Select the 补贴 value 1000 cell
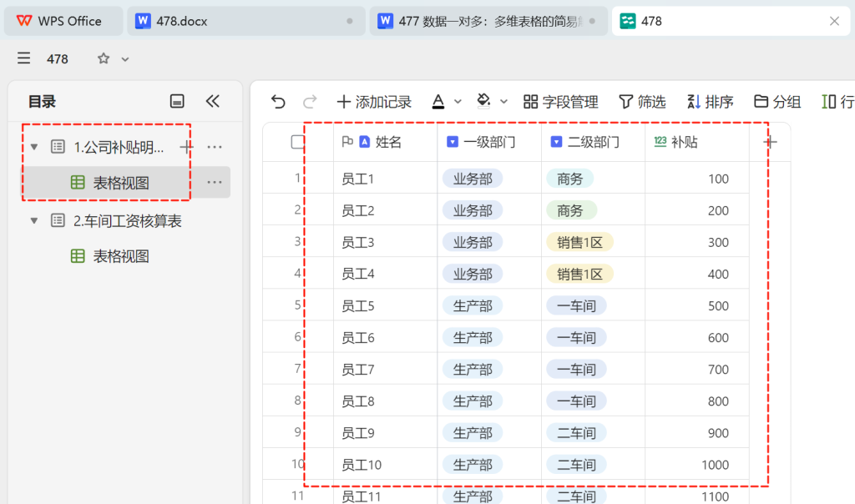The height and width of the screenshot is (504, 855). [x=697, y=465]
